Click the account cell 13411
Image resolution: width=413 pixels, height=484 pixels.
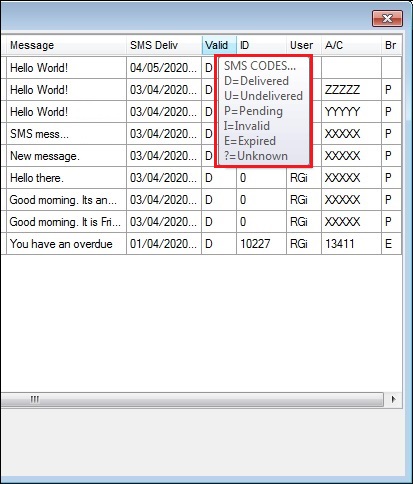351,244
